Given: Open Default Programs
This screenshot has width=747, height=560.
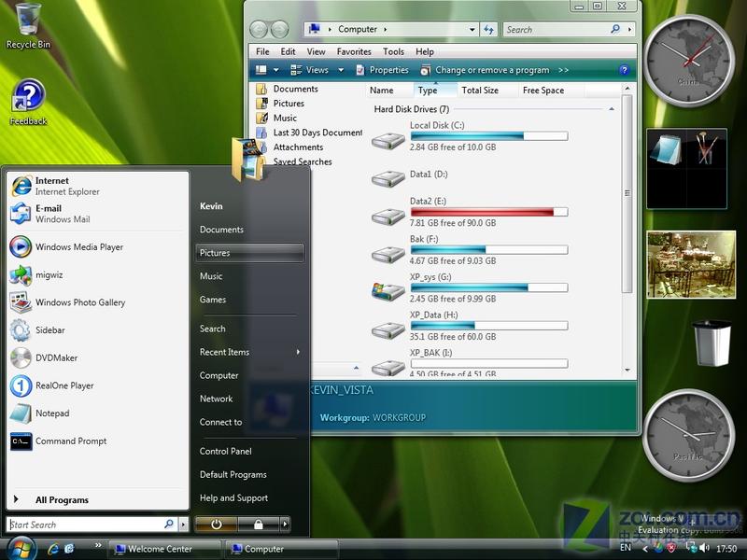Looking at the screenshot, I should pyautogui.click(x=233, y=474).
